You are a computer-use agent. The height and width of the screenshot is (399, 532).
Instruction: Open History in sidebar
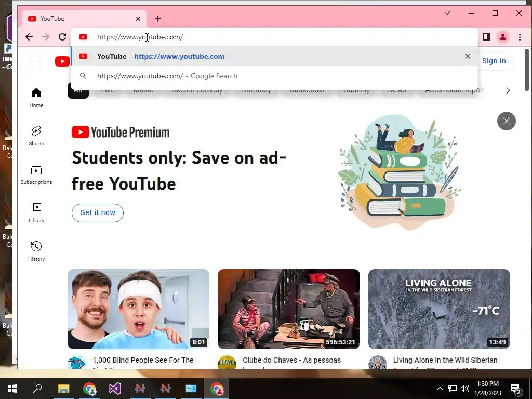click(36, 251)
